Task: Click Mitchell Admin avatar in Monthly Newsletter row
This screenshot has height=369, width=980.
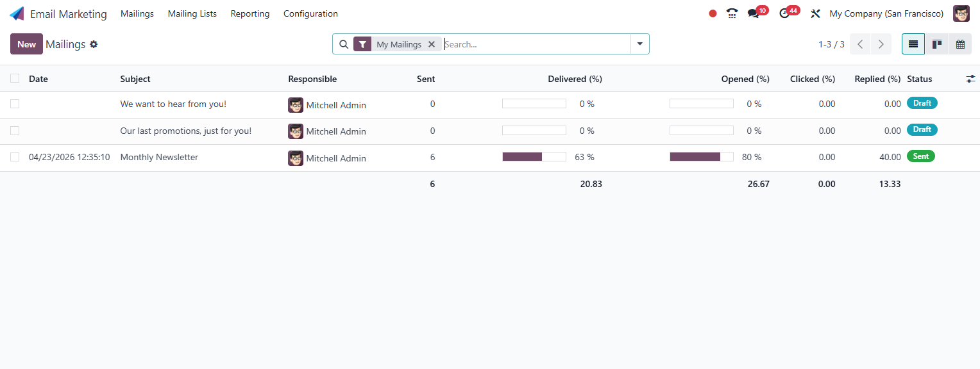Action: pyautogui.click(x=296, y=158)
